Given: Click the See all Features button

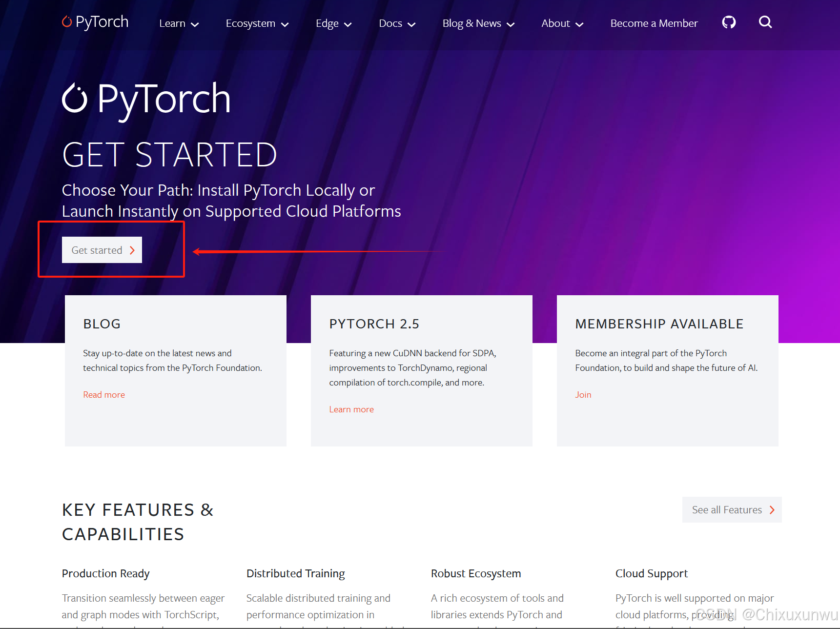Looking at the screenshot, I should [x=732, y=510].
